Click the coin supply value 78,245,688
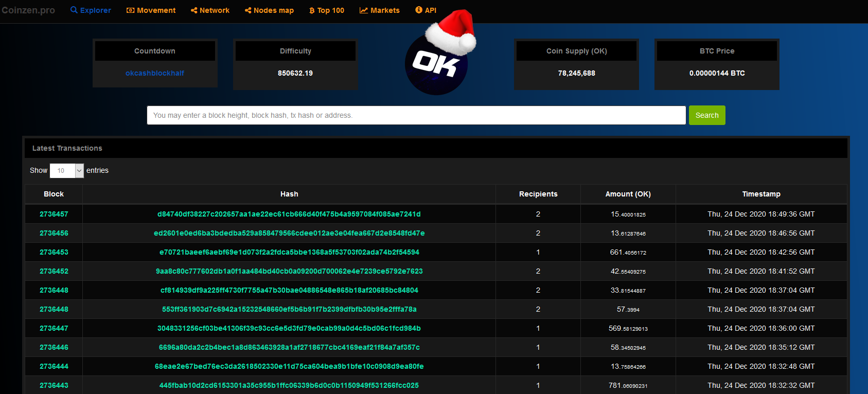Screen dimensions: 868x394 [577, 73]
